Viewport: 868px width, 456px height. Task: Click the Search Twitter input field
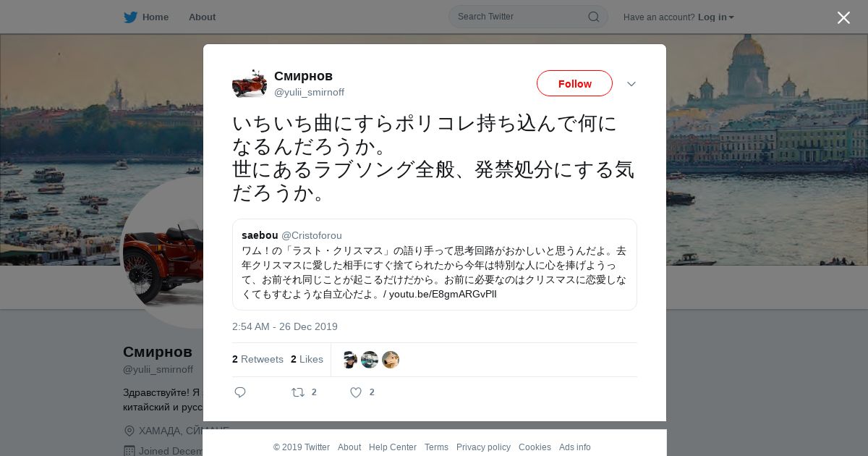click(521, 17)
